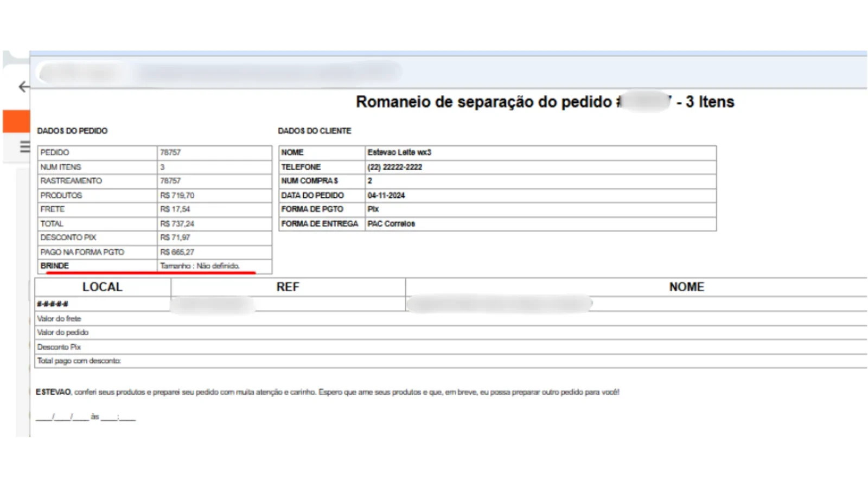Click the order date 04-11-2024

(386, 195)
